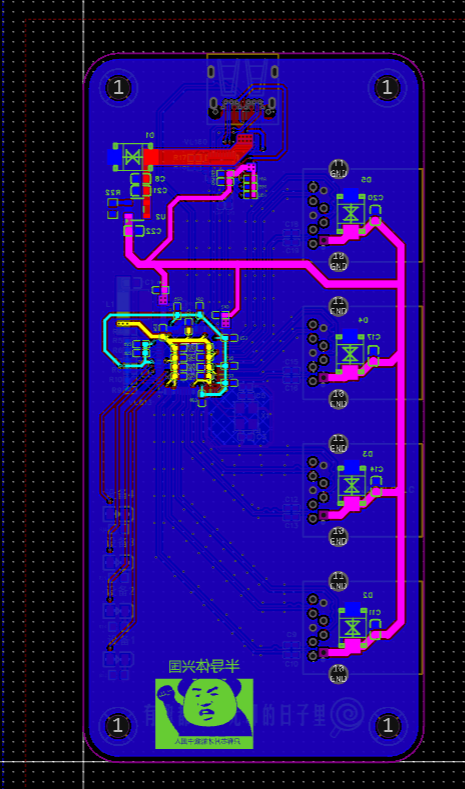Click the D1 diode footprint symbol
Viewport: 465px width, 789px height.
133,157
